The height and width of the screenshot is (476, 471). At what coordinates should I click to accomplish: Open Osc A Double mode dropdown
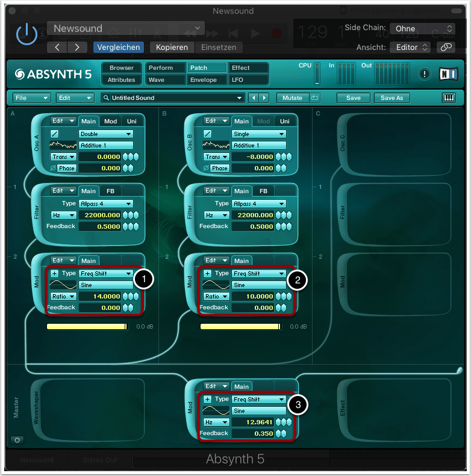tap(106, 134)
